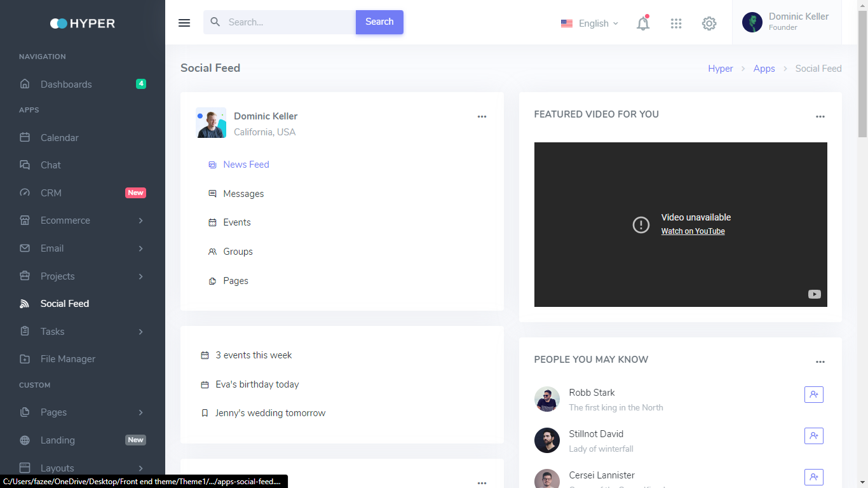Image resolution: width=868 pixels, height=488 pixels.
Task: Select Groups in the profile menu
Action: [x=238, y=252]
